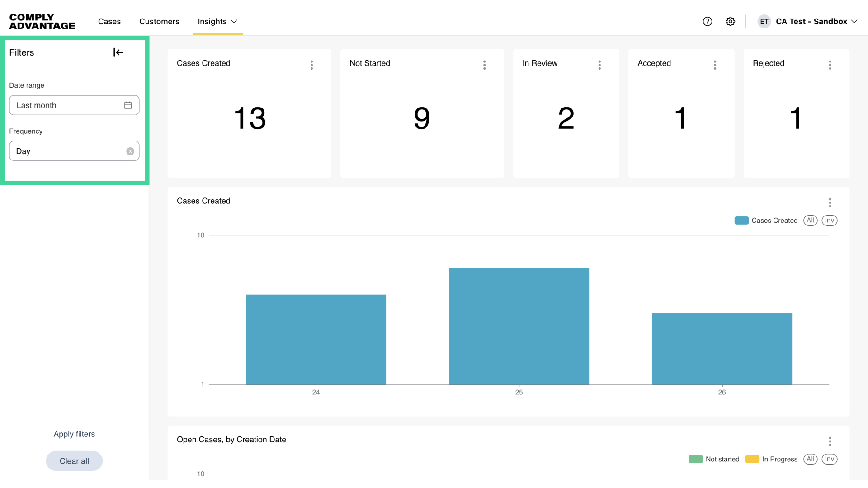868x488 pixels.
Task: Open the calendar in Date range field
Action: coord(128,105)
